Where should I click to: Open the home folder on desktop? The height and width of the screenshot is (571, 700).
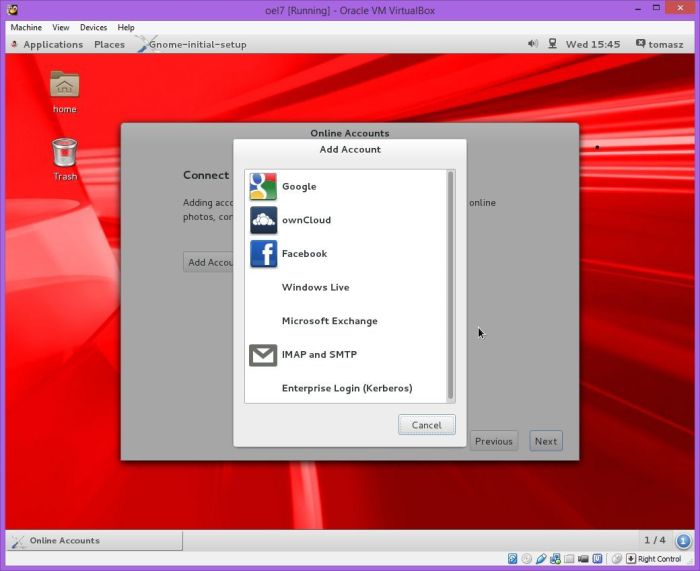[x=64, y=87]
